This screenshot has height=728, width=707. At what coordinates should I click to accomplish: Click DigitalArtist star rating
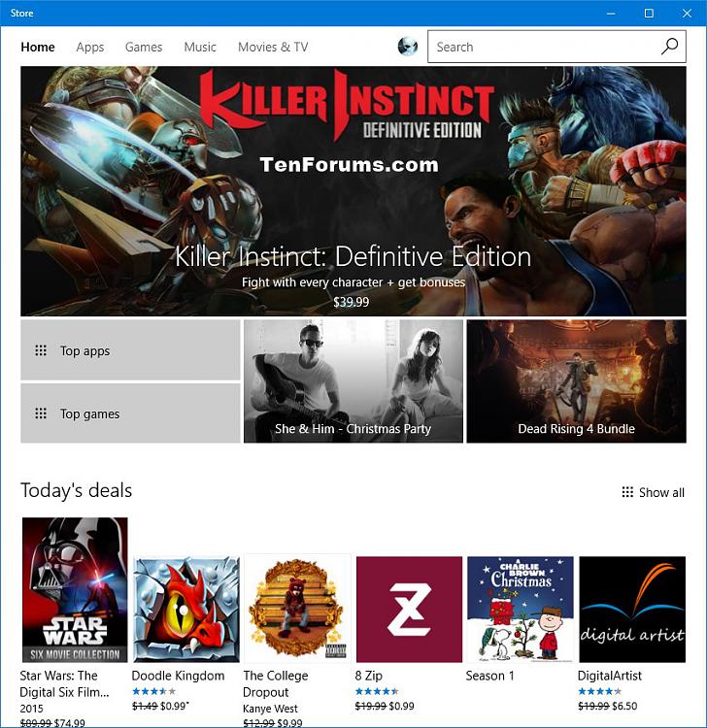[600, 691]
